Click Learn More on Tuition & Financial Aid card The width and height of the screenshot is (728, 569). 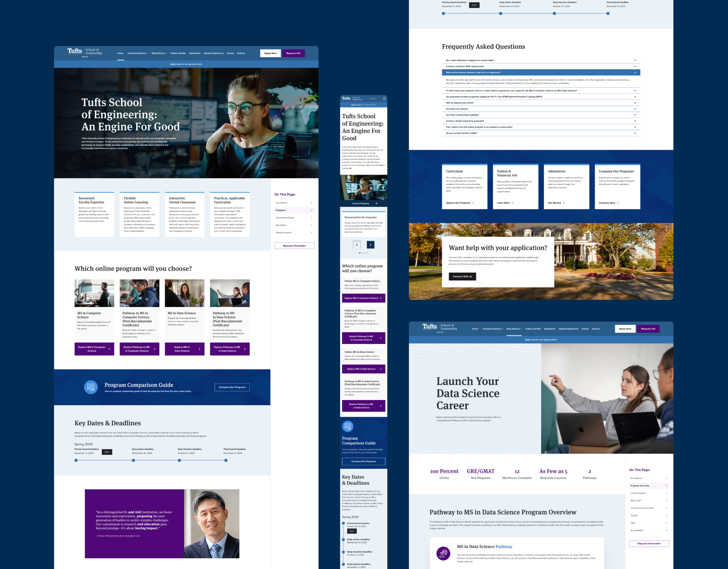pos(505,203)
